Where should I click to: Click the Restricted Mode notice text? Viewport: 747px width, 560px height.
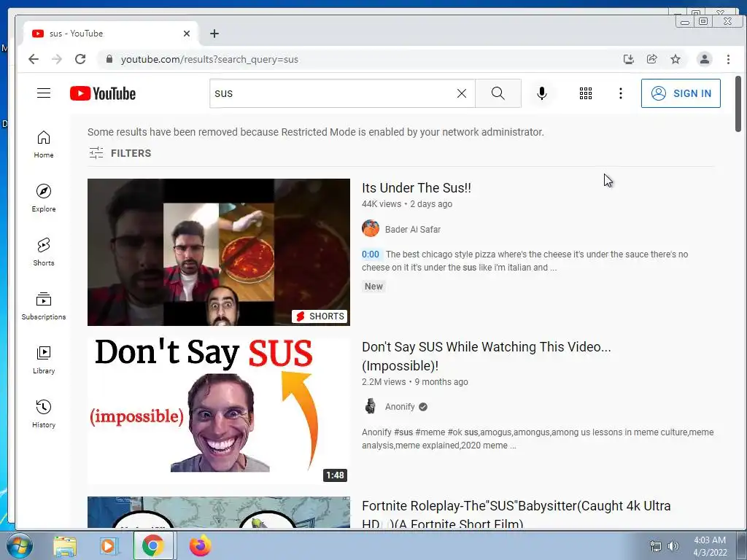315,132
